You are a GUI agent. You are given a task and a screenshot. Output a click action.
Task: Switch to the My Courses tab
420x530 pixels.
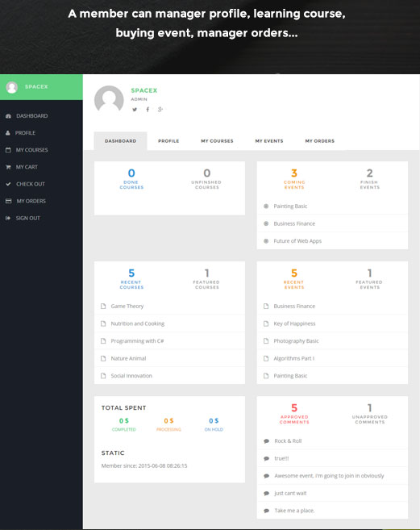pos(217,141)
